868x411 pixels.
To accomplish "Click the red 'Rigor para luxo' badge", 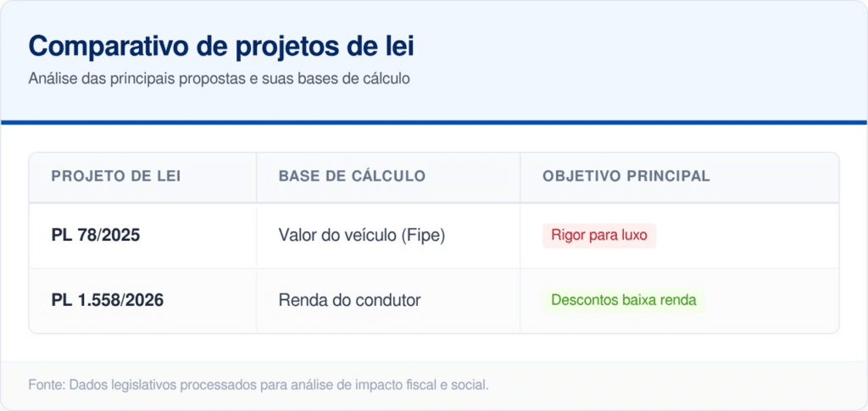I will tap(599, 236).
